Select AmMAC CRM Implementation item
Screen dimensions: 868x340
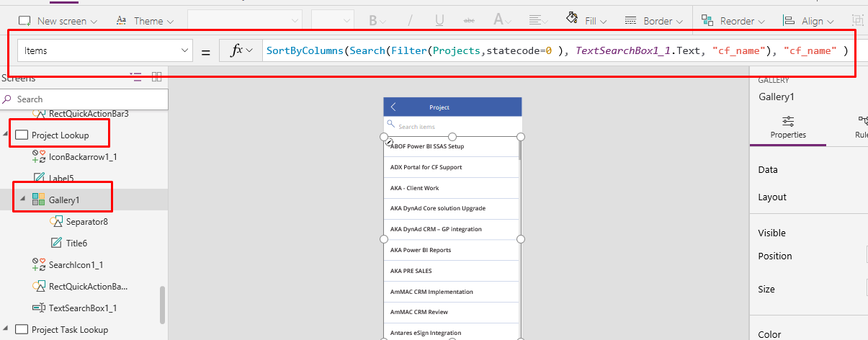coord(451,292)
